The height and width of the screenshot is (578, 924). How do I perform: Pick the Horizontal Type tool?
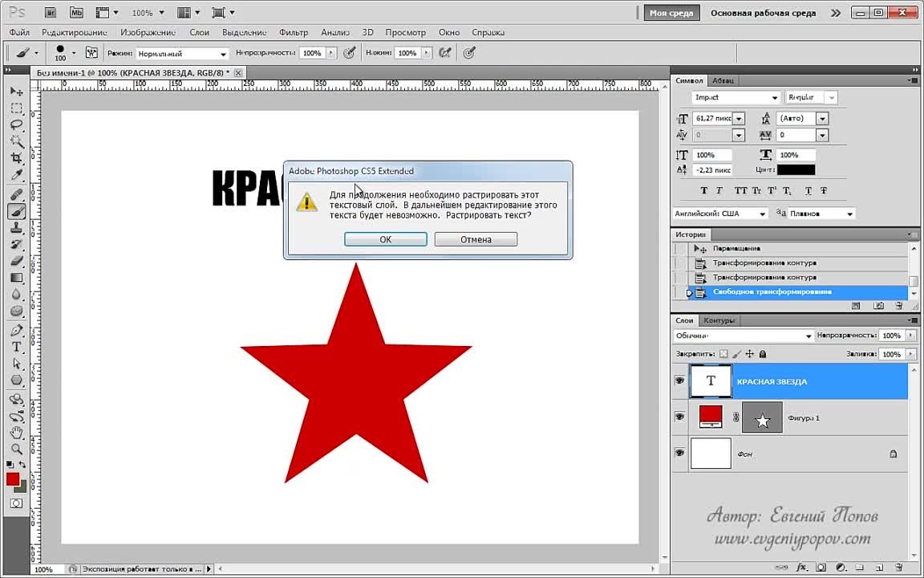point(16,347)
